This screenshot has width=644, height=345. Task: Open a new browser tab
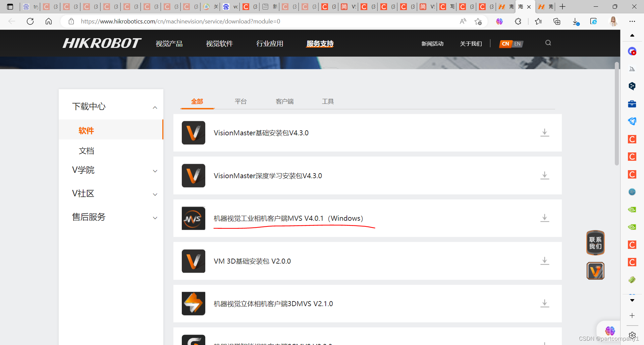tap(562, 7)
